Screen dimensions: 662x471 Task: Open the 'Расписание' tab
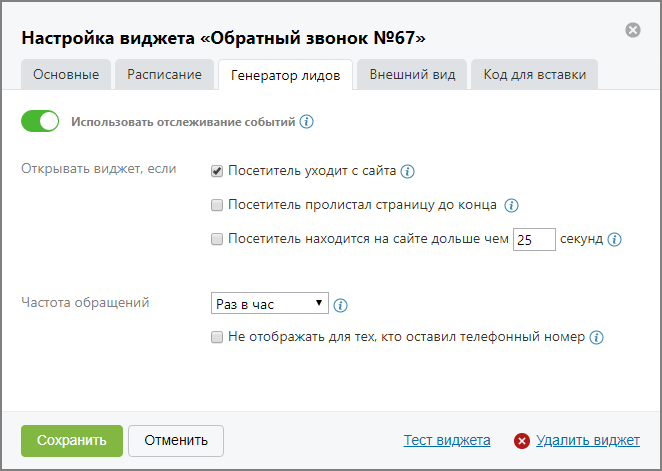click(x=164, y=74)
